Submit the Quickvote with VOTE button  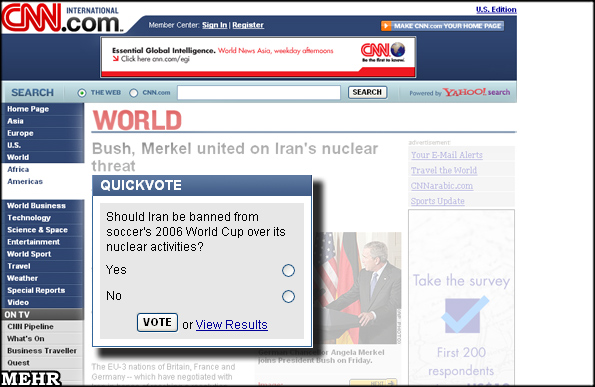pos(157,322)
